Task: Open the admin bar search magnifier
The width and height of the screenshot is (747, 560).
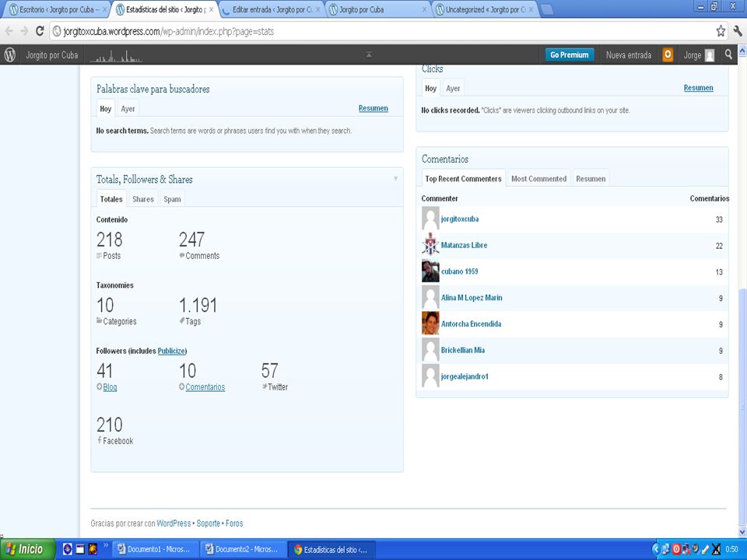Action: click(x=728, y=54)
